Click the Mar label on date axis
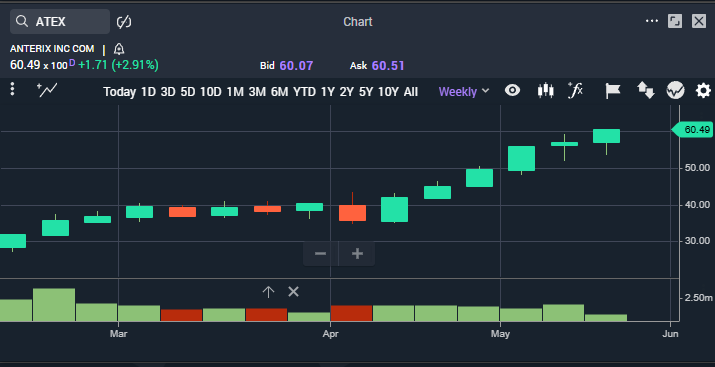Screen dimensions: 715x367 tap(118, 334)
